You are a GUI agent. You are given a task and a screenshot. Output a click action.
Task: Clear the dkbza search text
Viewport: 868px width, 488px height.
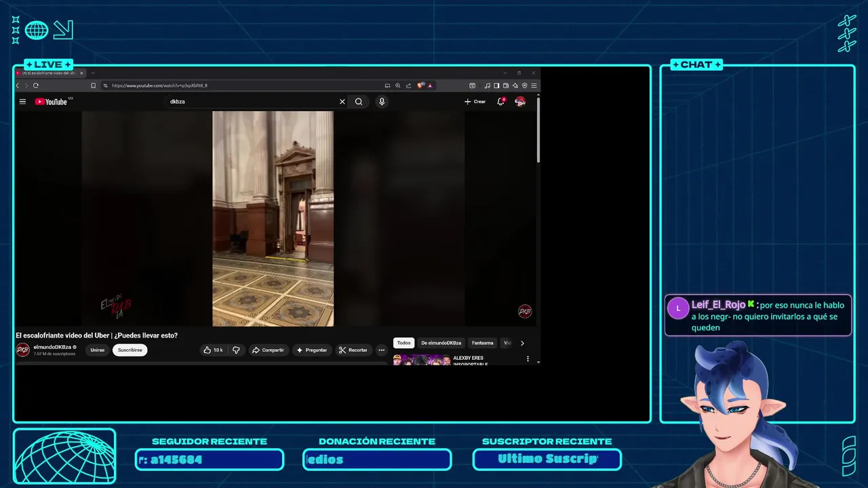coord(342,102)
